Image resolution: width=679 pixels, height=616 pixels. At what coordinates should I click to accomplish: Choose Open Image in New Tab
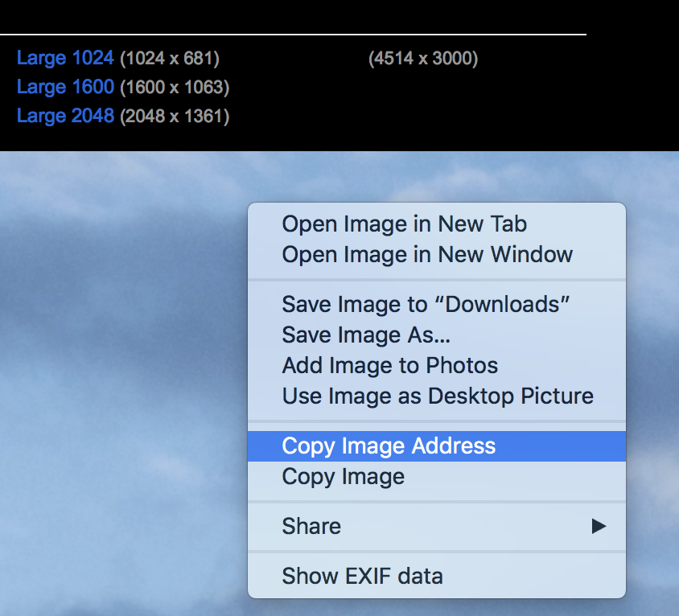(x=437, y=224)
